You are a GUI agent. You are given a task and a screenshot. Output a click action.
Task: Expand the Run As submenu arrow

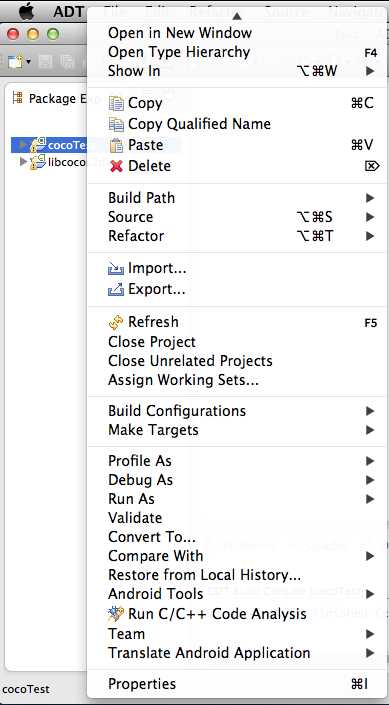coord(370,499)
